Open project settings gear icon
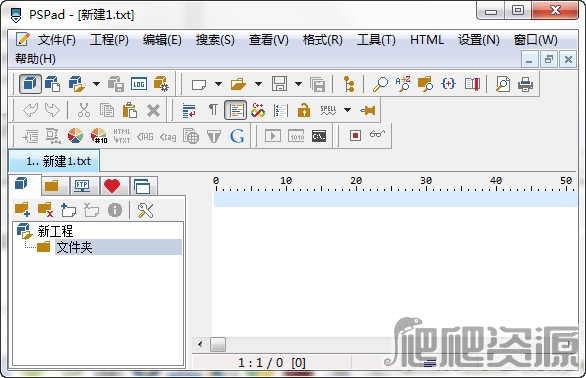 coord(161,84)
